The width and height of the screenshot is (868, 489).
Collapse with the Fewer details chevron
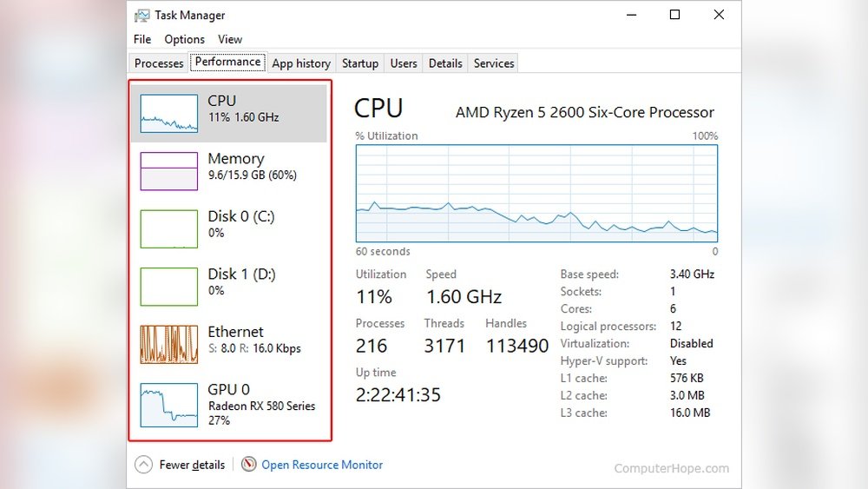click(x=144, y=465)
